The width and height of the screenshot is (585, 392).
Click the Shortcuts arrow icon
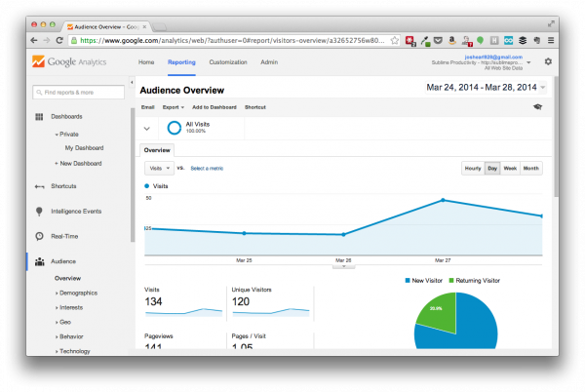click(39, 186)
